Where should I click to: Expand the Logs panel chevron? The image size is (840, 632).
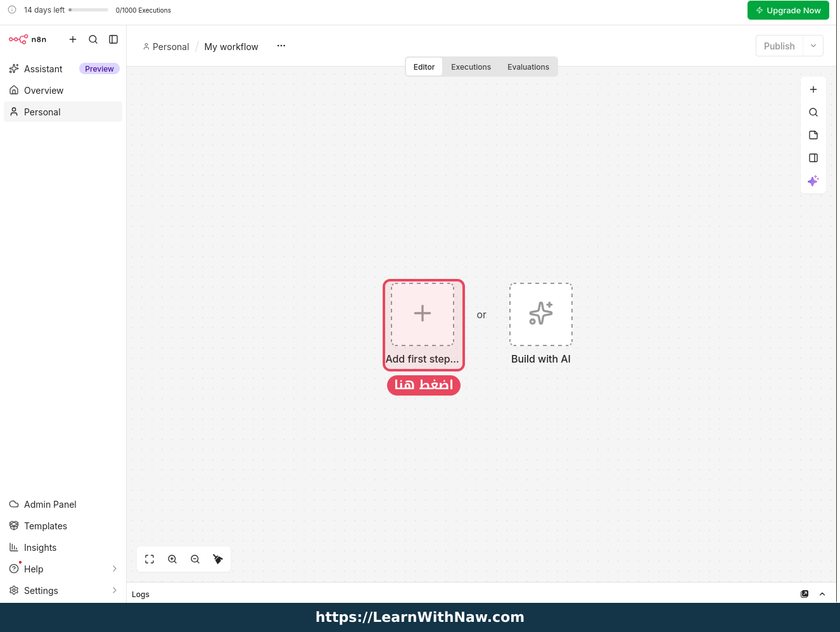coord(822,594)
